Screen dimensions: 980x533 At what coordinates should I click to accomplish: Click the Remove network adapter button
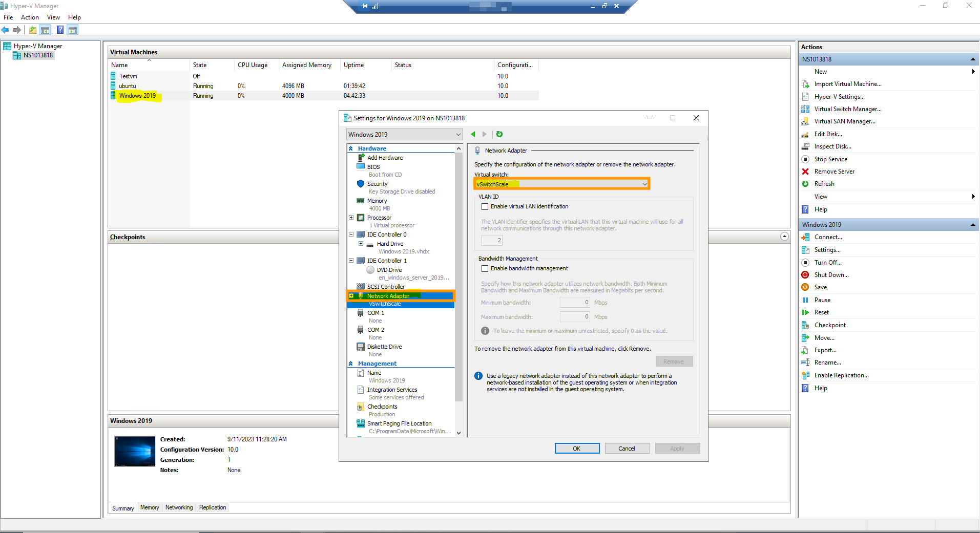[x=674, y=361]
